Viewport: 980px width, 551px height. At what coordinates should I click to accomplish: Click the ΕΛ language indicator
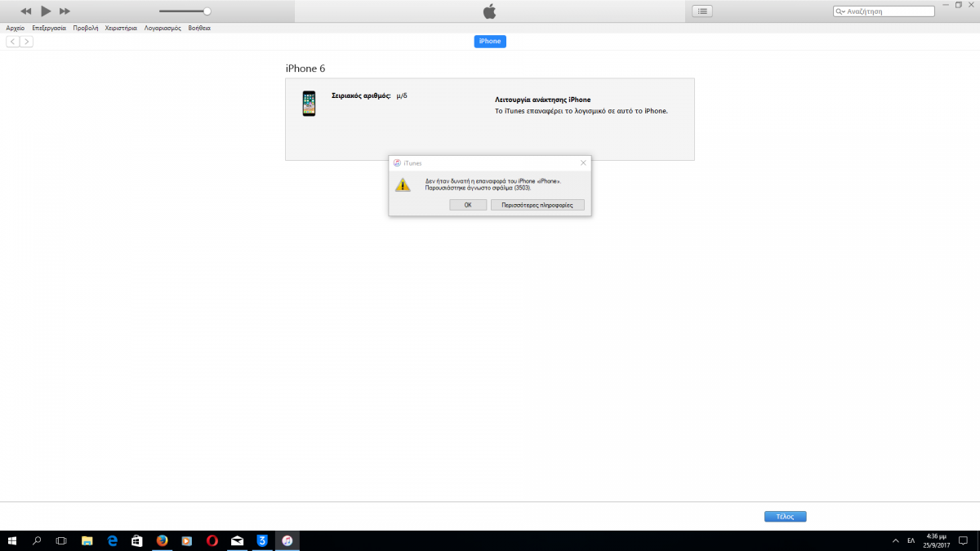(911, 540)
